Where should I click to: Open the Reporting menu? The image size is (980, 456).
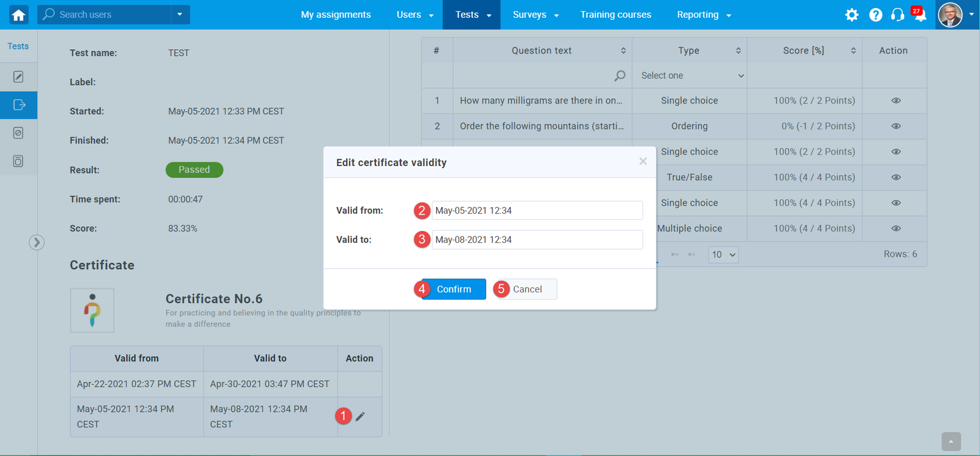coord(703,15)
